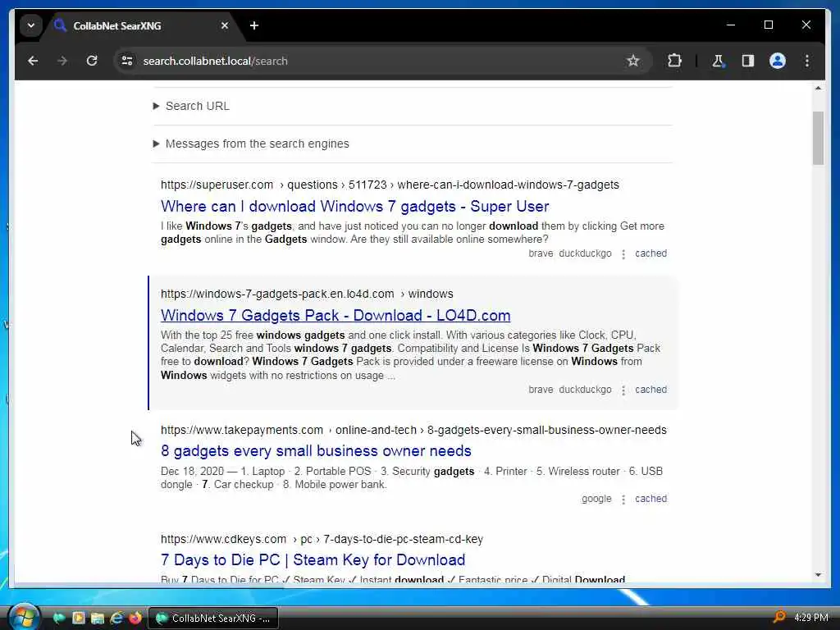
Task: Toggle the browser side panel icon
Action: click(x=748, y=61)
